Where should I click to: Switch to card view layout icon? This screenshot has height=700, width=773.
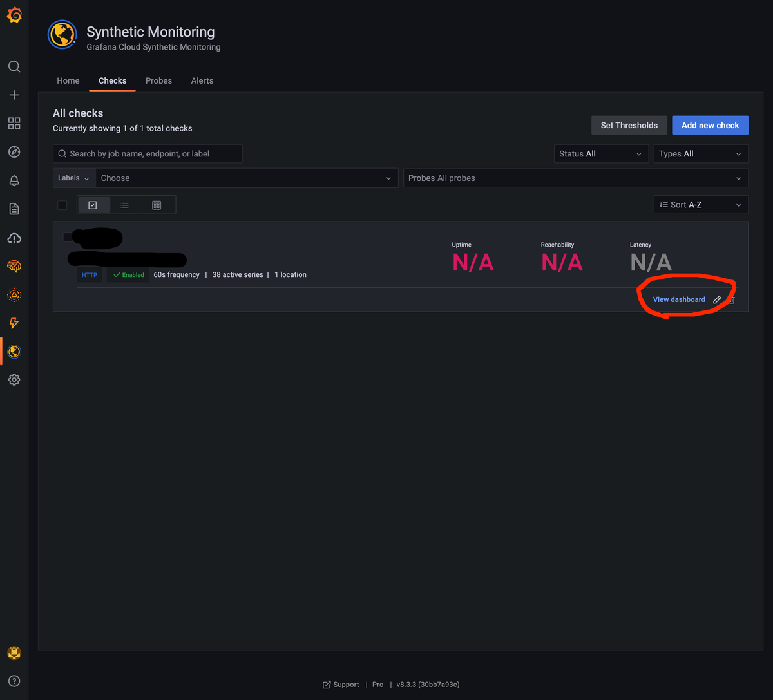[93, 205]
